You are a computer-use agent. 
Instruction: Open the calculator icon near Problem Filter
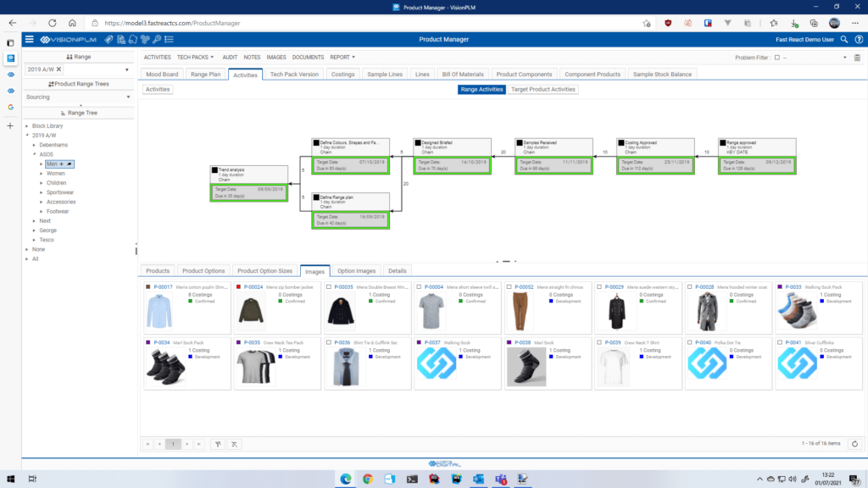pyautogui.click(x=857, y=57)
